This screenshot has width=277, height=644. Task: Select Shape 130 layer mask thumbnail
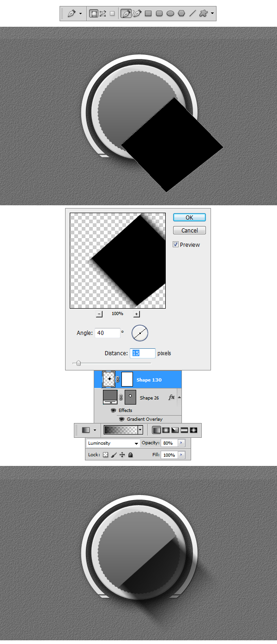click(127, 379)
